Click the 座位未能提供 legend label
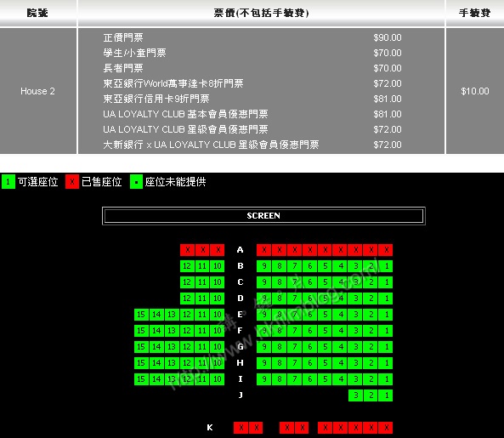The height and width of the screenshot is (438, 504). 175,182
